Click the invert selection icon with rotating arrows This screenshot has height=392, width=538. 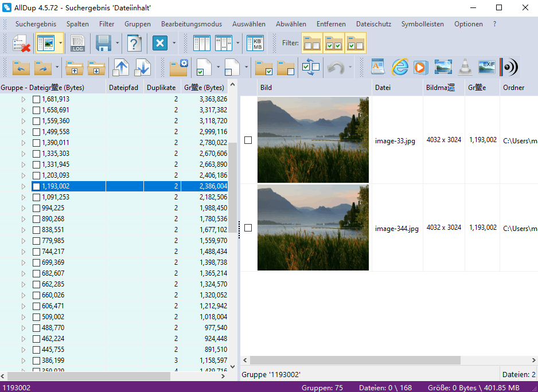point(311,67)
